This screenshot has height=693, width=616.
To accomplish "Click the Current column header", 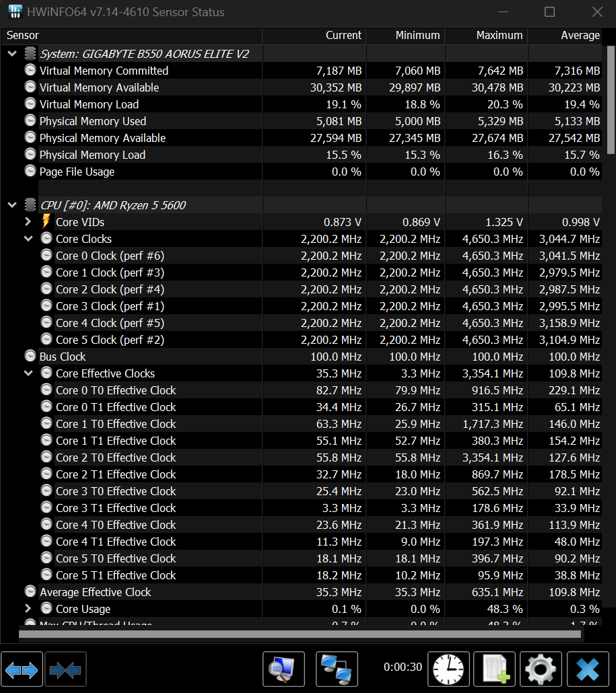I will point(314,36).
